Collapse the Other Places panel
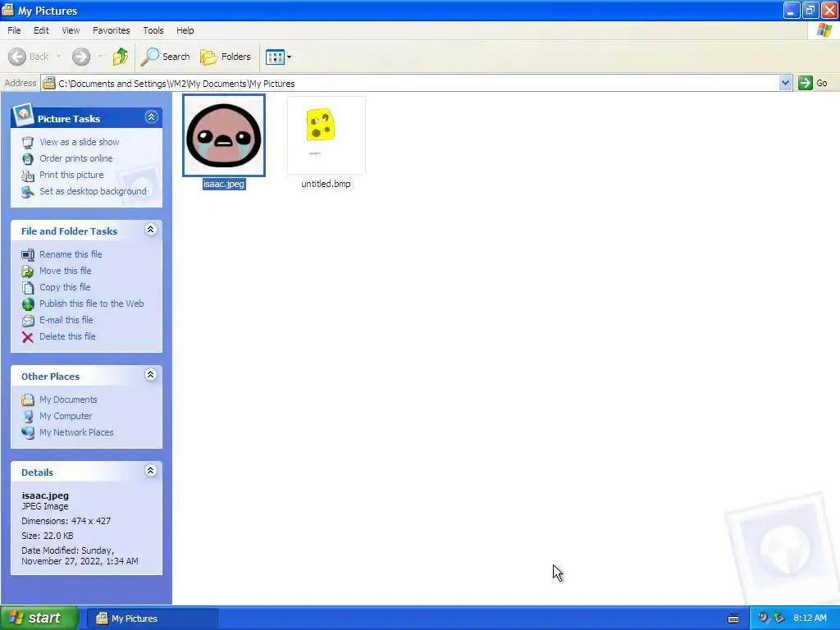Viewport: 840px width, 630px height. click(151, 375)
